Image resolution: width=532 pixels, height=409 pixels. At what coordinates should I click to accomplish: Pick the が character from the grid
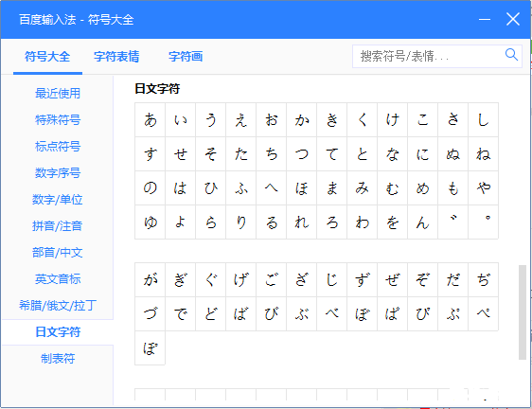pos(150,279)
